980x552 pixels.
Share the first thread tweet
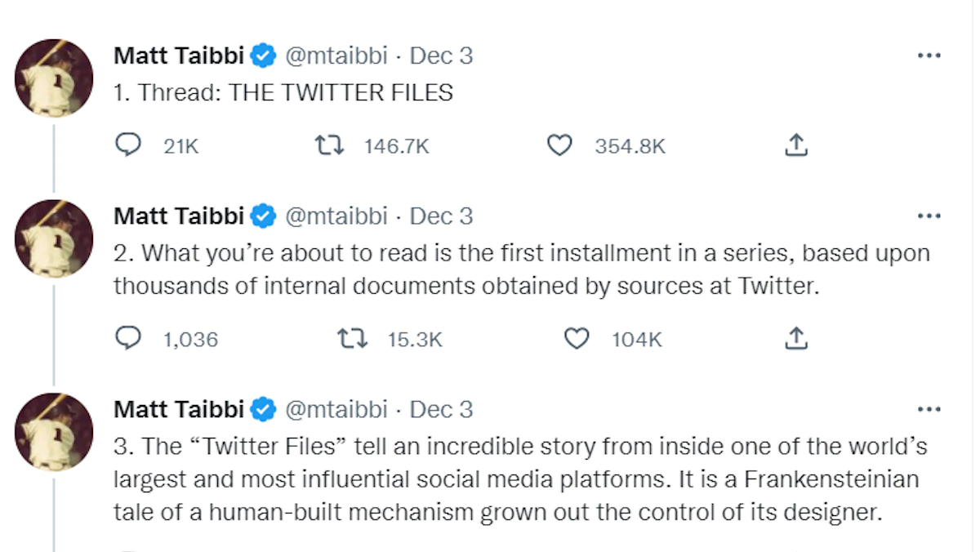click(795, 146)
